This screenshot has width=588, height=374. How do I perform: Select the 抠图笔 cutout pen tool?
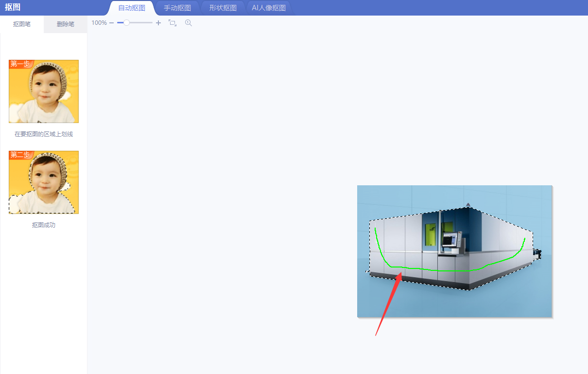click(x=22, y=24)
